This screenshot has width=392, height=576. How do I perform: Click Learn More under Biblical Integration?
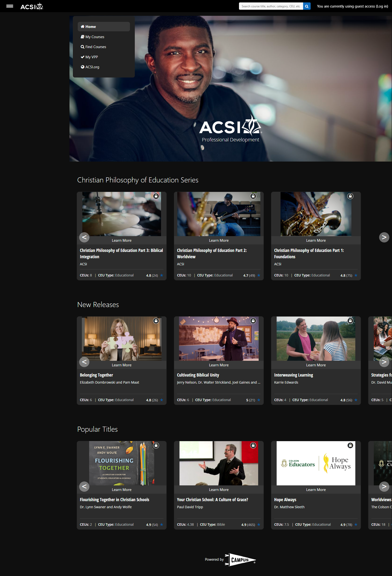(x=122, y=241)
